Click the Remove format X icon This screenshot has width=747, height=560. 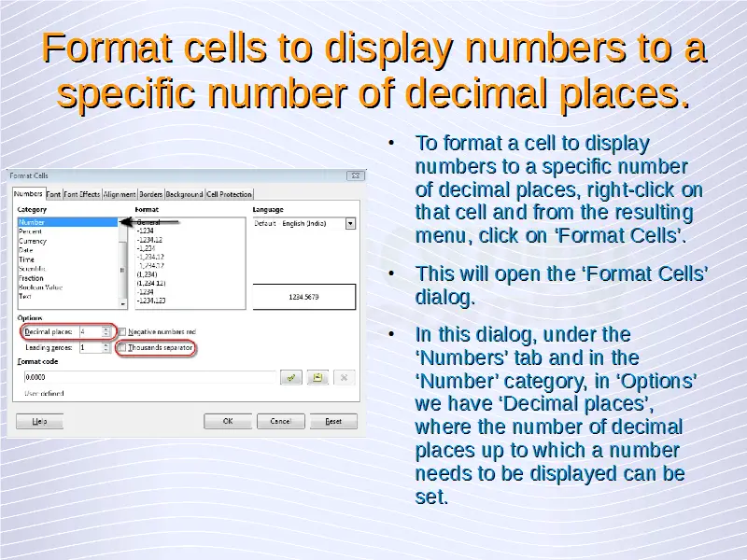(344, 377)
